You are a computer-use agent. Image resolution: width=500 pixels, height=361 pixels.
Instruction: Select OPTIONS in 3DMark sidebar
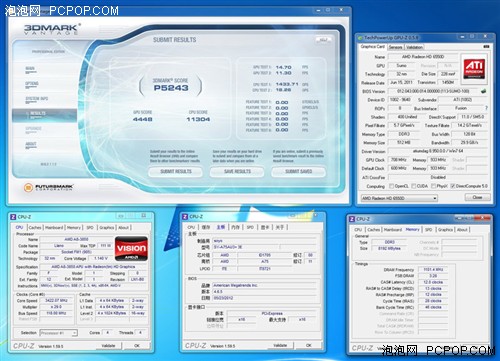point(32,84)
